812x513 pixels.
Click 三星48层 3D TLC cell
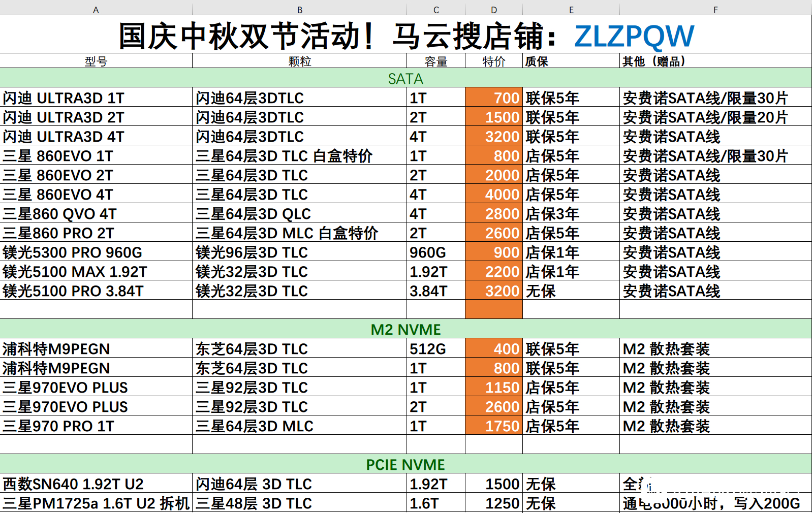(299, 503)
